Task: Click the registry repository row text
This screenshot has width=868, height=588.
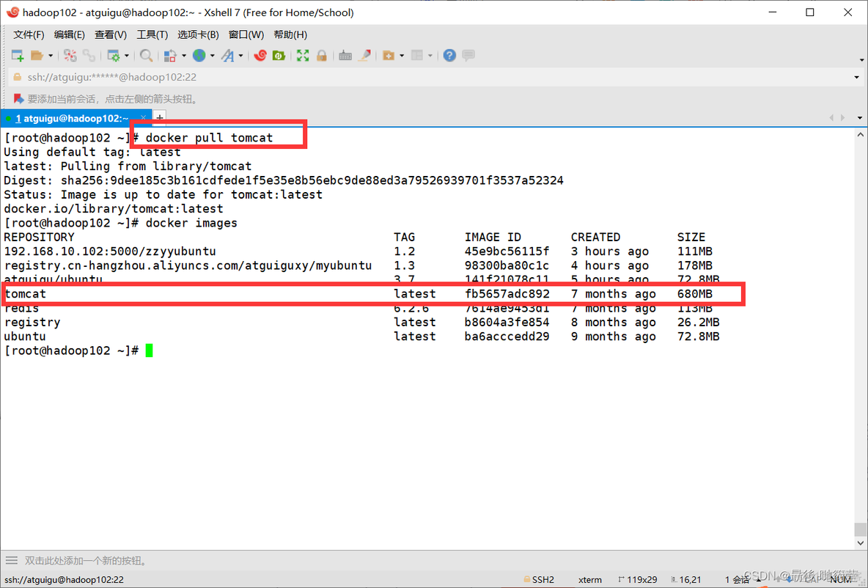Action: tap(32, 323)
